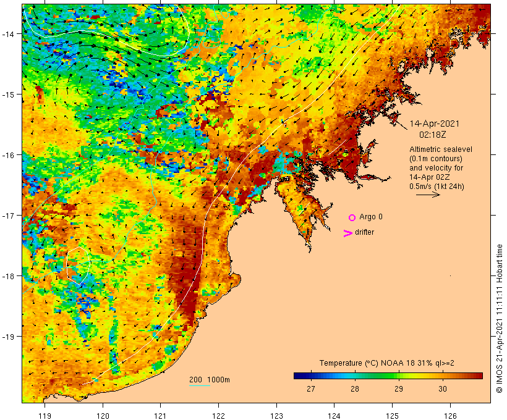Click the '14-Apr 02Z' text line
The height and width of the screenshot is (420, 507).
tap(429, 177)
